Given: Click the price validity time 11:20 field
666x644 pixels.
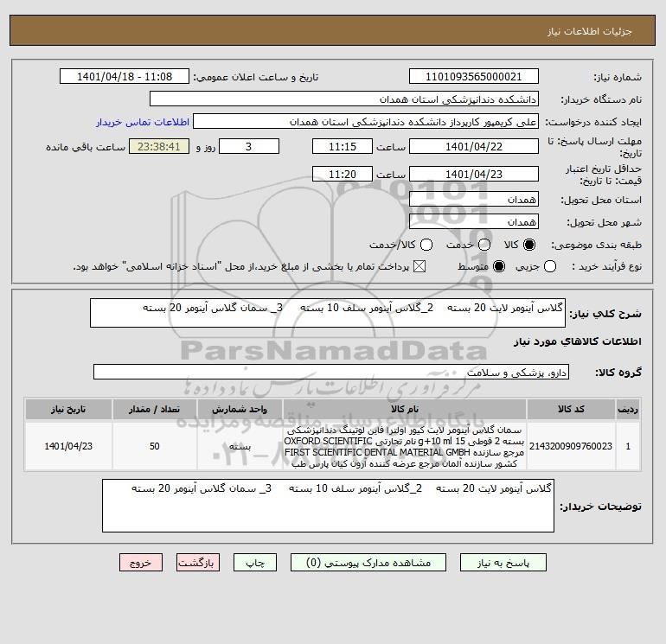Looking at the screenshot, I should pos(343,174).
